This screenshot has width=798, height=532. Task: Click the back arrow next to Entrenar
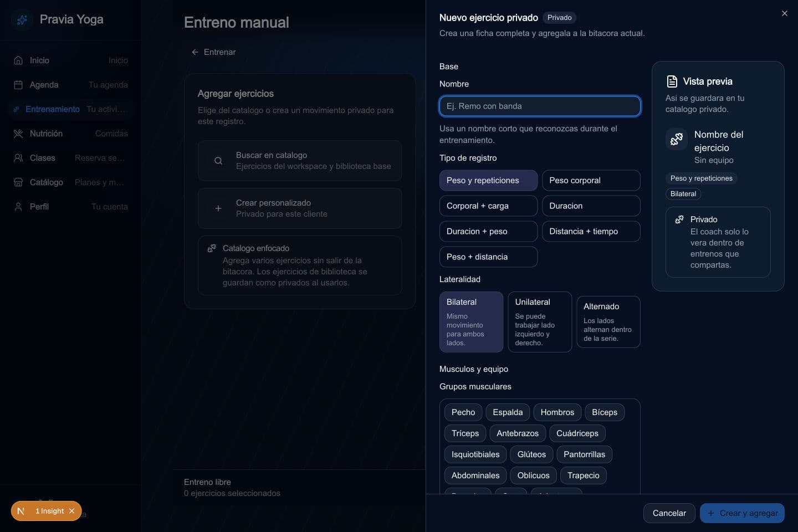(x=195, y=52)
